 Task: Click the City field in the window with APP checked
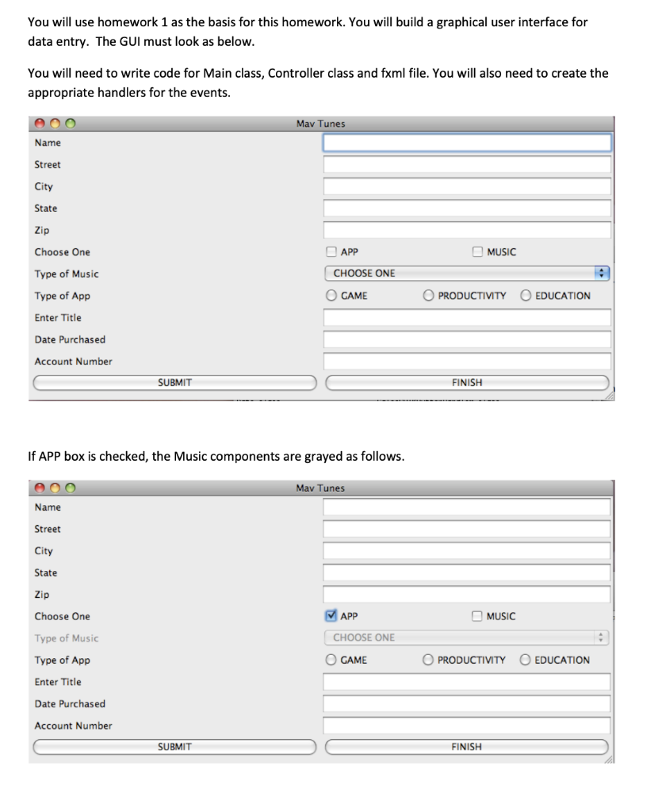(x=466, y=550)
